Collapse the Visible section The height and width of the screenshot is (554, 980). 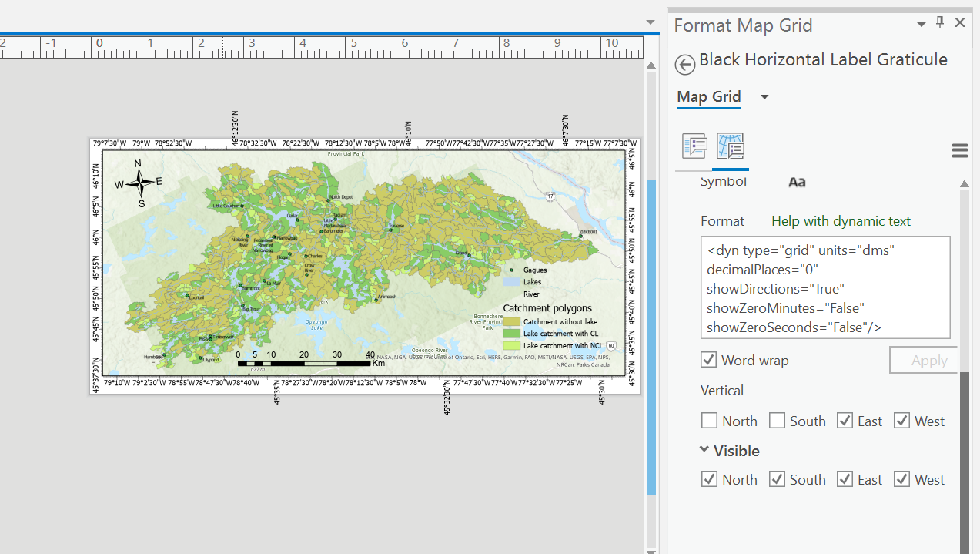click(704, 450)
